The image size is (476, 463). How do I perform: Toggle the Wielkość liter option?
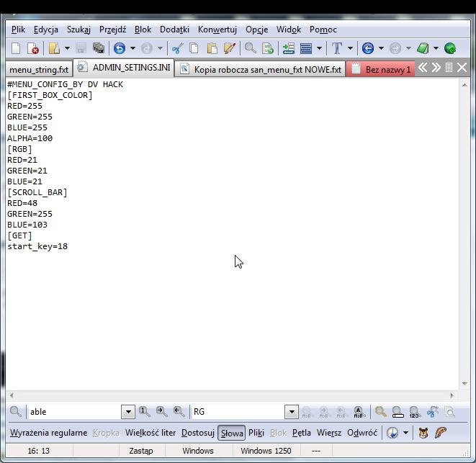pyautogui.click(x=151, y=433)
